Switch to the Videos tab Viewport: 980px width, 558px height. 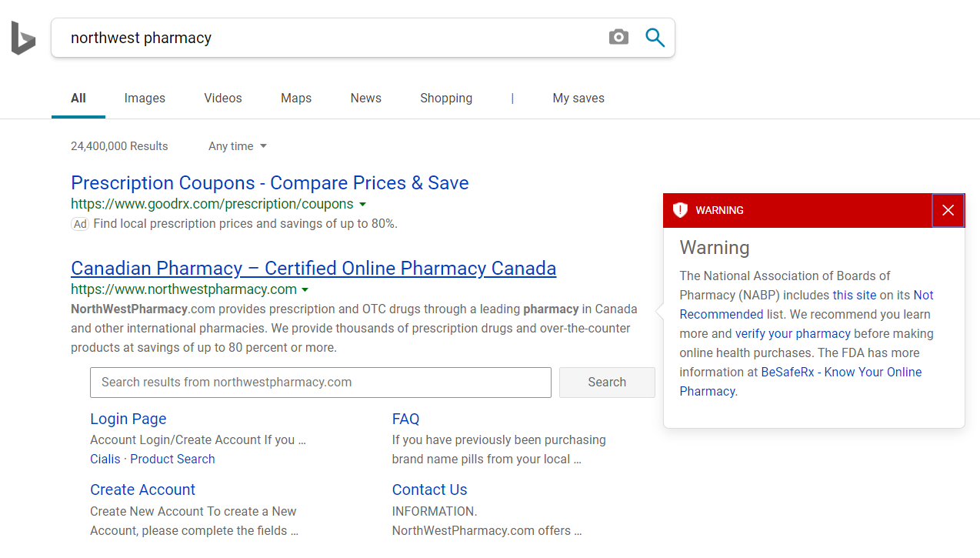222,98
